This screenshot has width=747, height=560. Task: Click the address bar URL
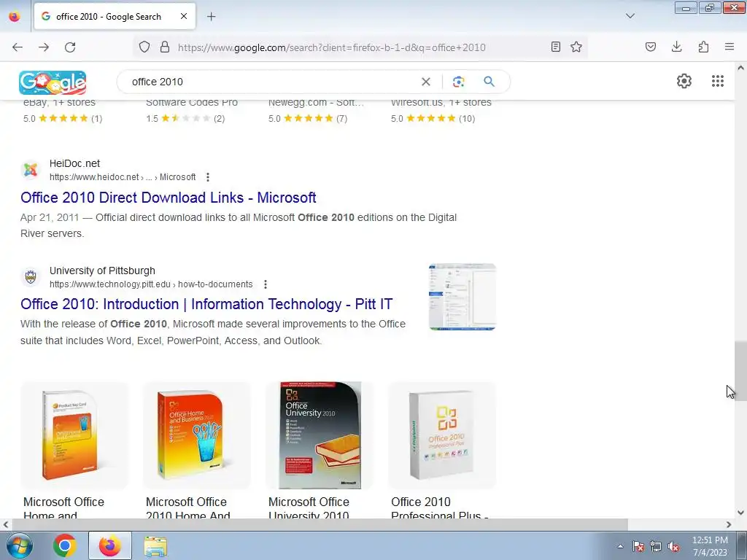point(332,47)
